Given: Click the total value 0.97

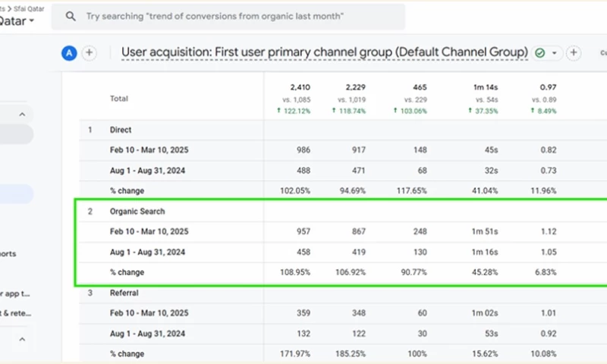Looking at the screenshot, I should [548, 87].
